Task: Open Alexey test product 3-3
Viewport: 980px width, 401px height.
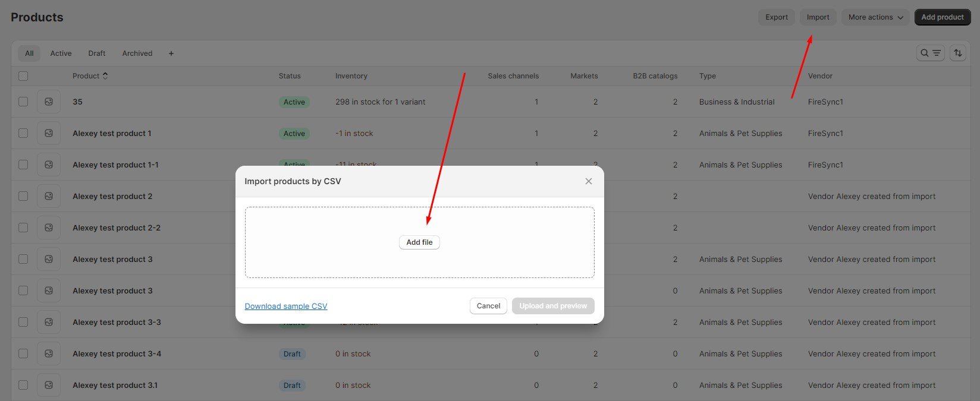Action: tap(117, 322)
